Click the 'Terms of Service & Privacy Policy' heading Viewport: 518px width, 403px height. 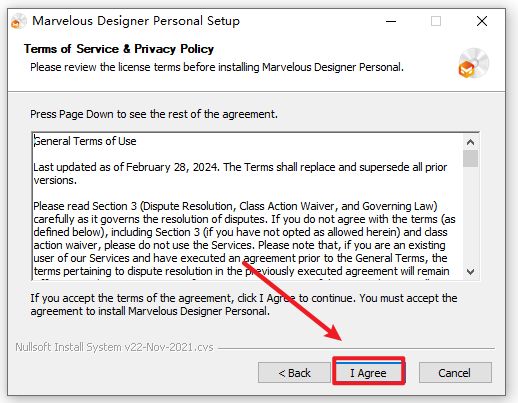point(119,49)
